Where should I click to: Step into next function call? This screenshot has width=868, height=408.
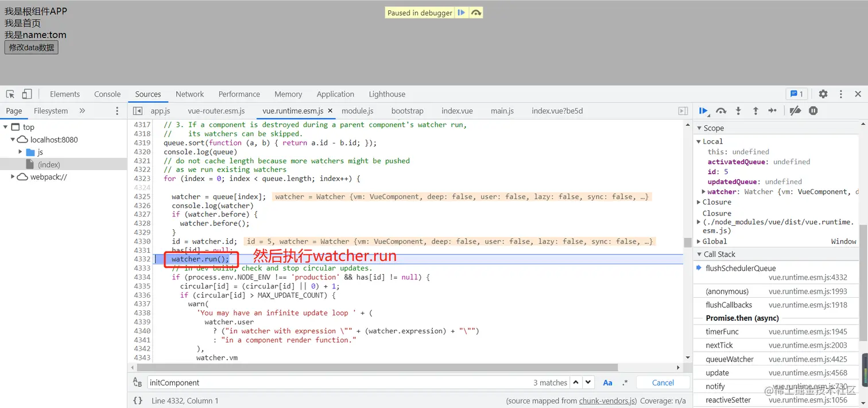[738, 111]
